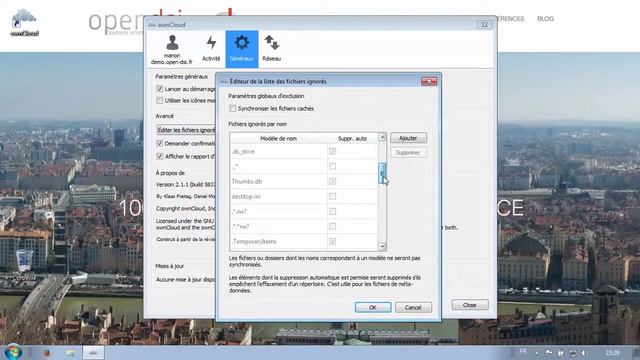Screen dimensions: 640x360
Task: Open the file explorer taskbar icon
Action: [71, 353]
